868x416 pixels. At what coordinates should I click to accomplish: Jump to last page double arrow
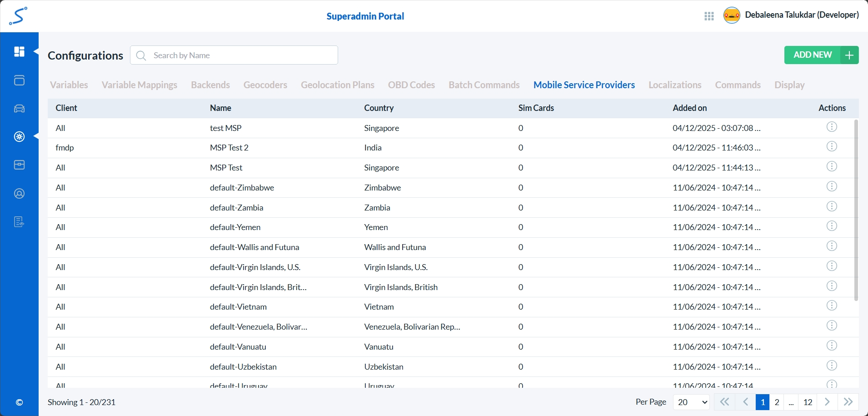click(x=848, y=402)
